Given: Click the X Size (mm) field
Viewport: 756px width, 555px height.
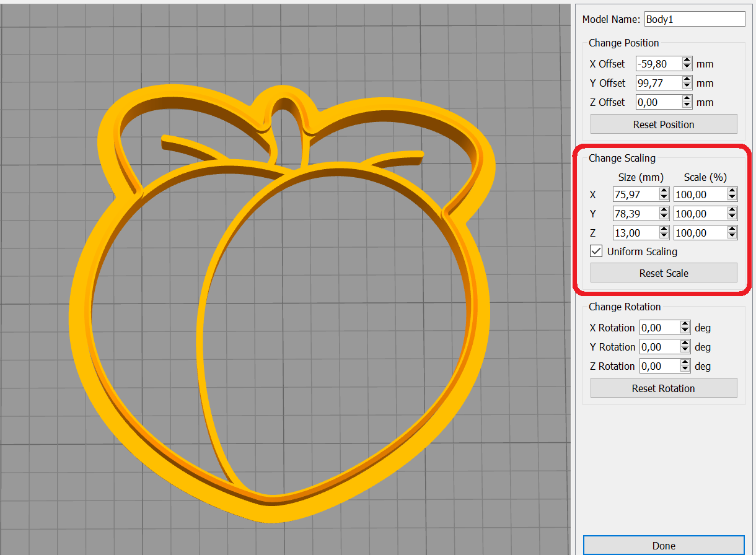Looking at the screenshot, I should click(x=636, y=194).
